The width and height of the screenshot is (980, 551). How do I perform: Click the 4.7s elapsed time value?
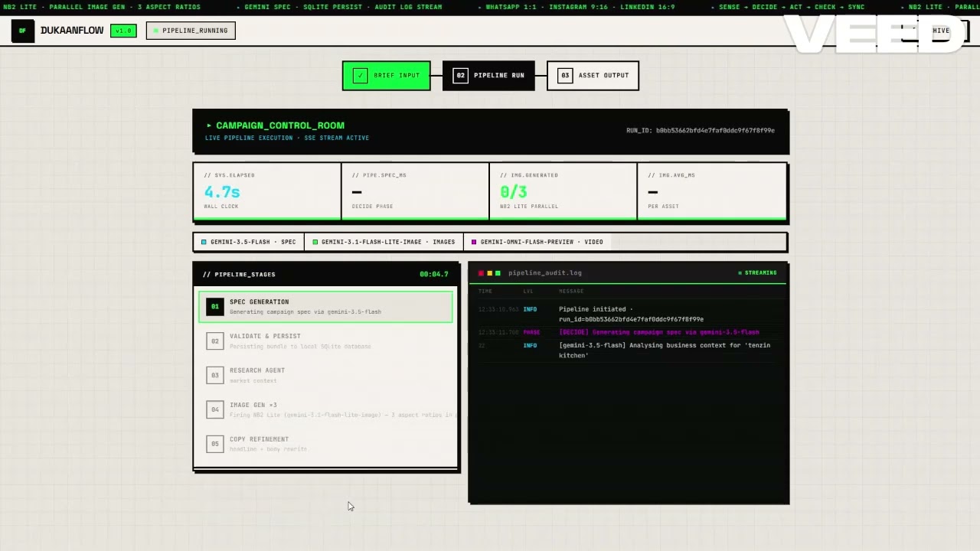pos(222,192)
